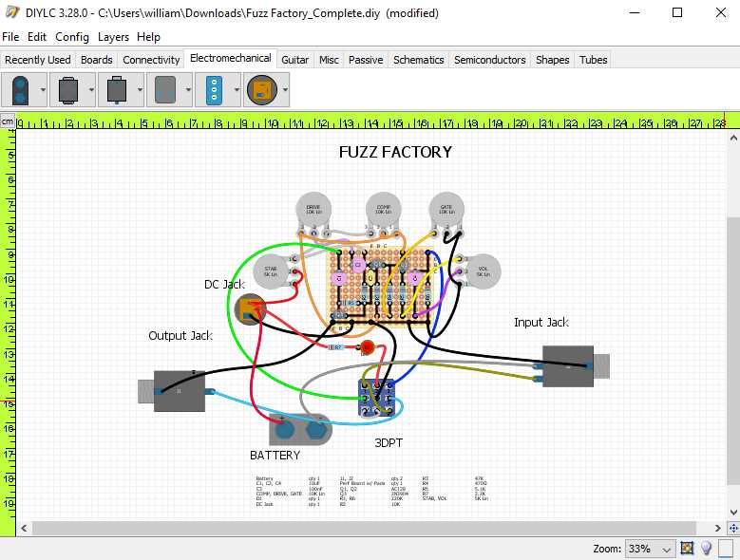Switch to the Shapes tab

point(552,60)
